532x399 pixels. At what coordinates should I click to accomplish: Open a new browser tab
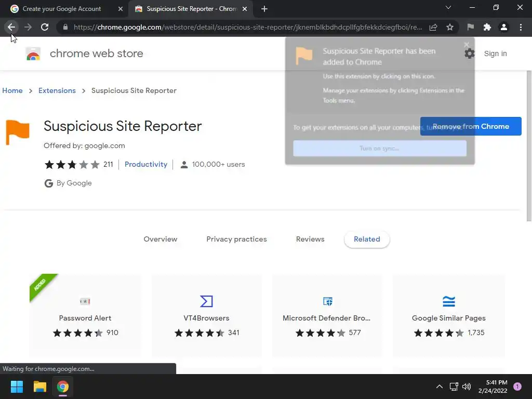(x=264, y=9)
